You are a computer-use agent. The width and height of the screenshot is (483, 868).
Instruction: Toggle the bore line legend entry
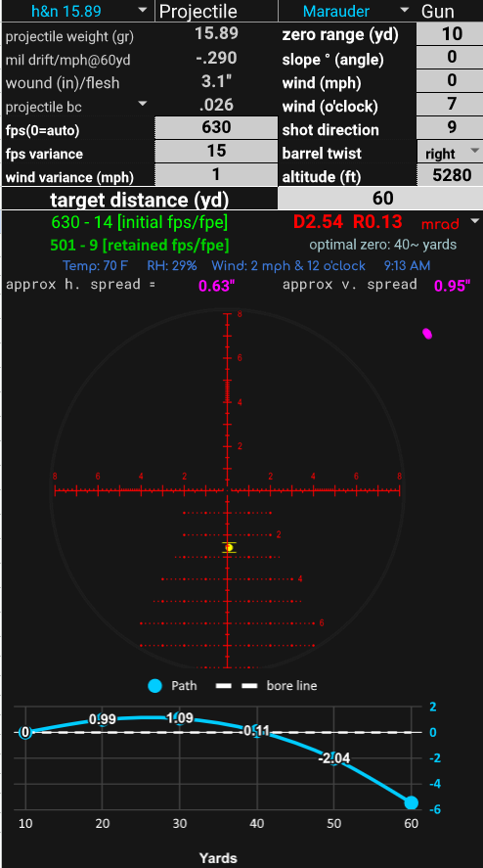coord(267,686)
